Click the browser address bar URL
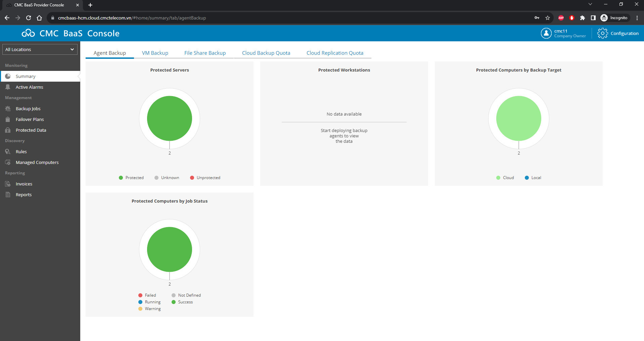 pyautogui.click(x=132, y=18)
